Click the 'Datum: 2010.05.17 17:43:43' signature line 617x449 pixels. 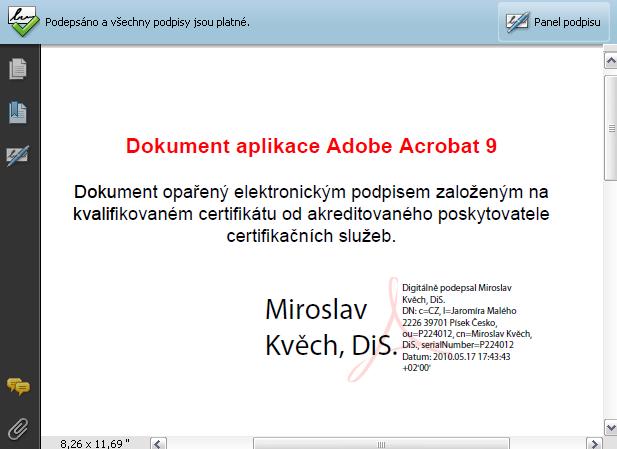click(x=456, y=357)
